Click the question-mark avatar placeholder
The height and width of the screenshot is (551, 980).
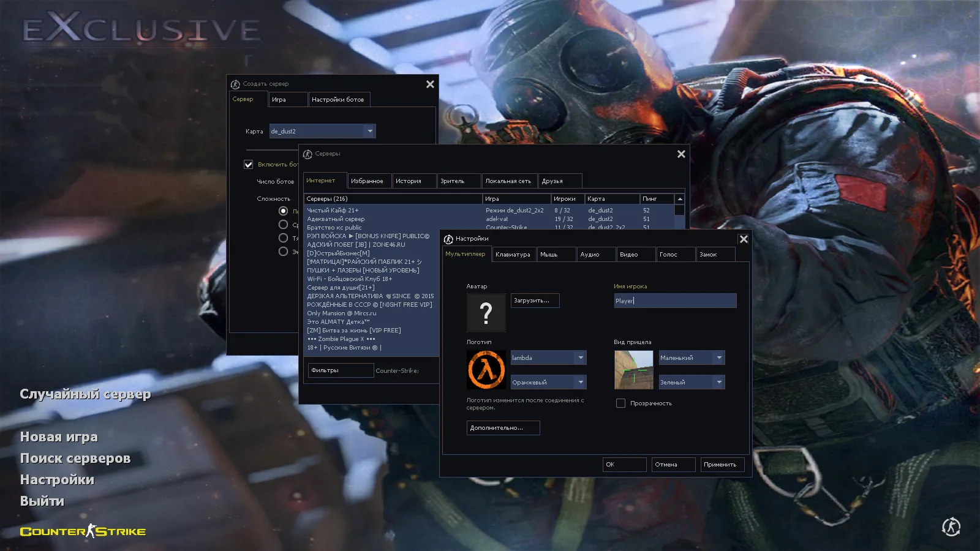click(x=486, y=312)
